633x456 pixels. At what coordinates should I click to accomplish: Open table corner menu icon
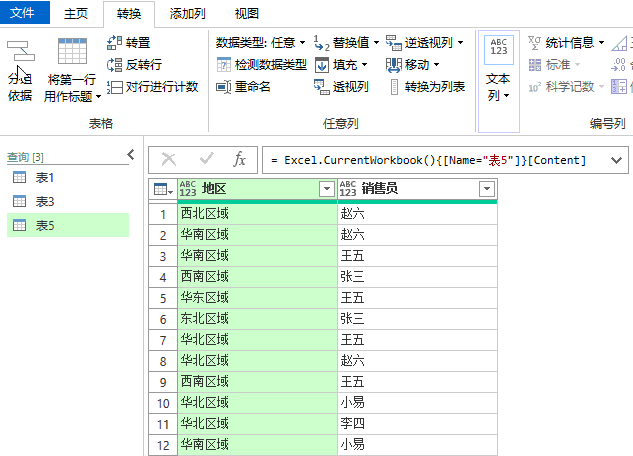[x=163, y=189]
